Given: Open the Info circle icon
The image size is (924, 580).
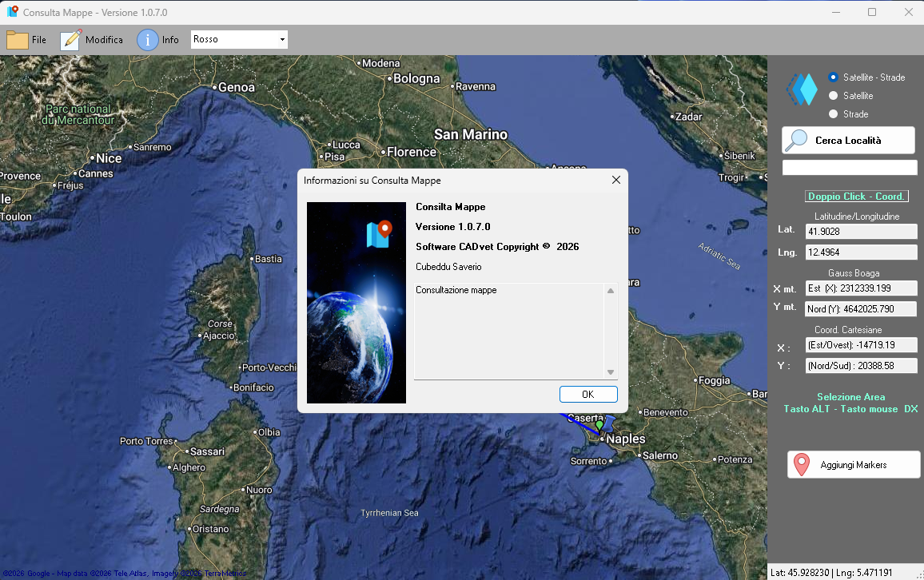Looking at the screenshot, I should pos(147,39).
